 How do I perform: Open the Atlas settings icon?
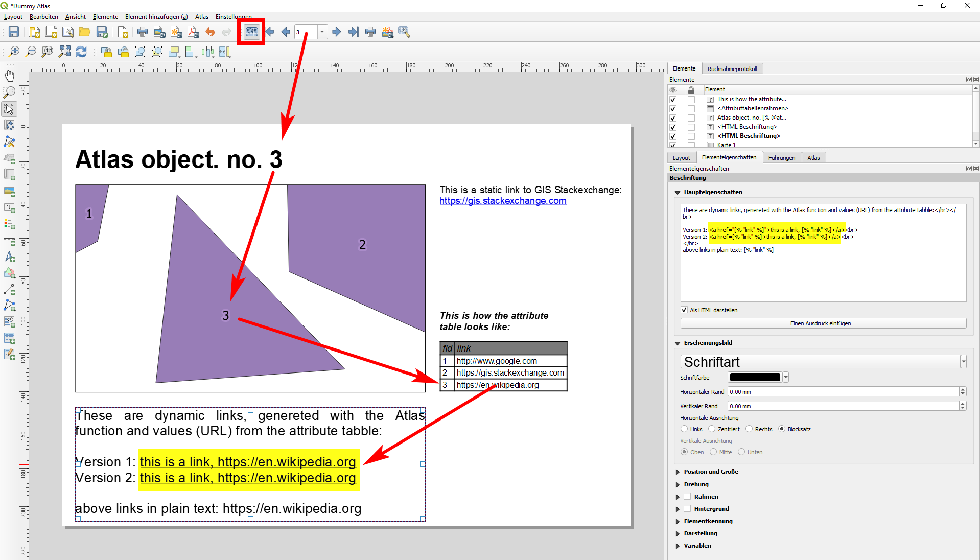click(404, 32)
